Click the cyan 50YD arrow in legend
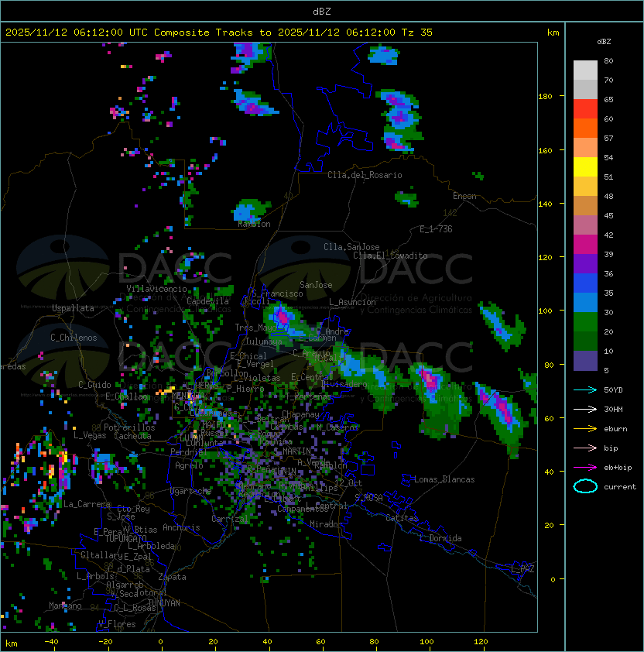Screen dimensions: 644x652 585,389
